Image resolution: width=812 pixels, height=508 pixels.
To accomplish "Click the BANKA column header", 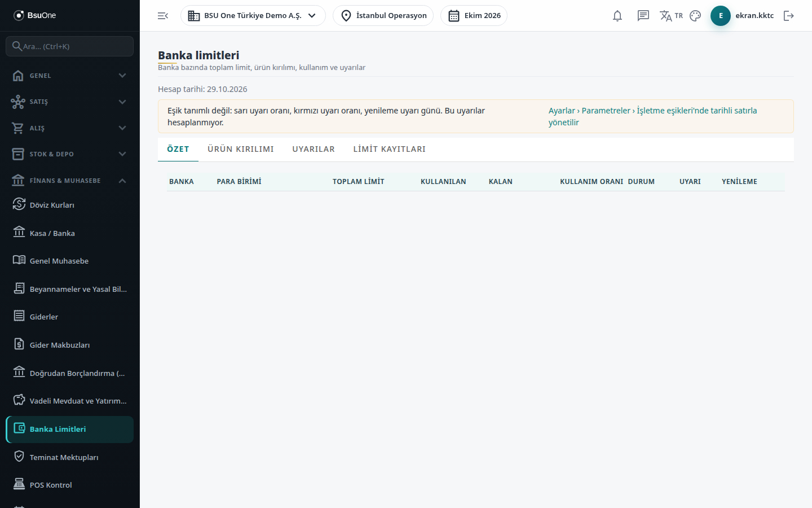I will pyautogui.click(x=182, y=182).
